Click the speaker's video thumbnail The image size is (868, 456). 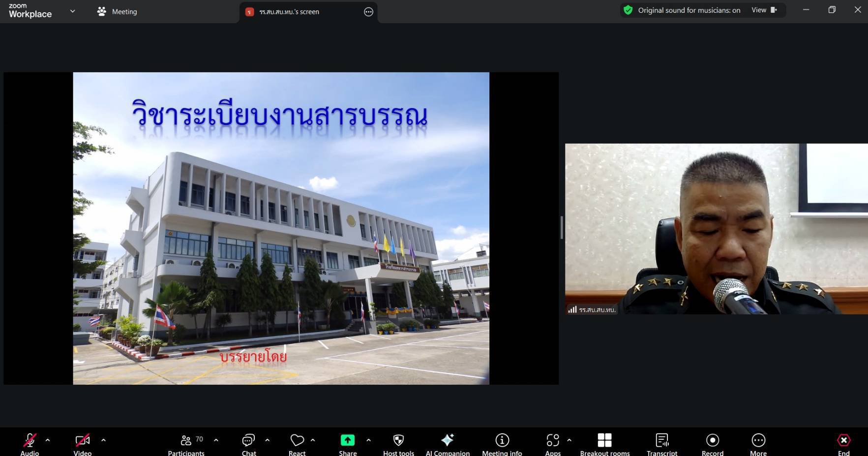[716, 229]
